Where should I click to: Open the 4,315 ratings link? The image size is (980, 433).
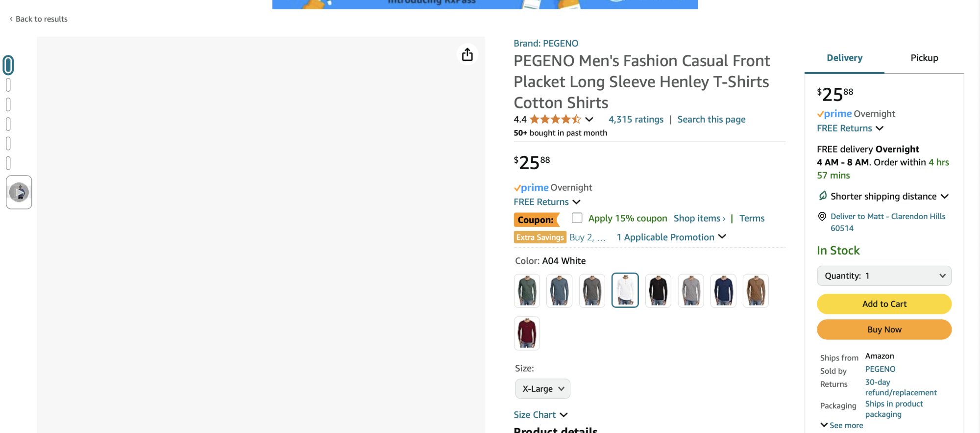point(636,119)
